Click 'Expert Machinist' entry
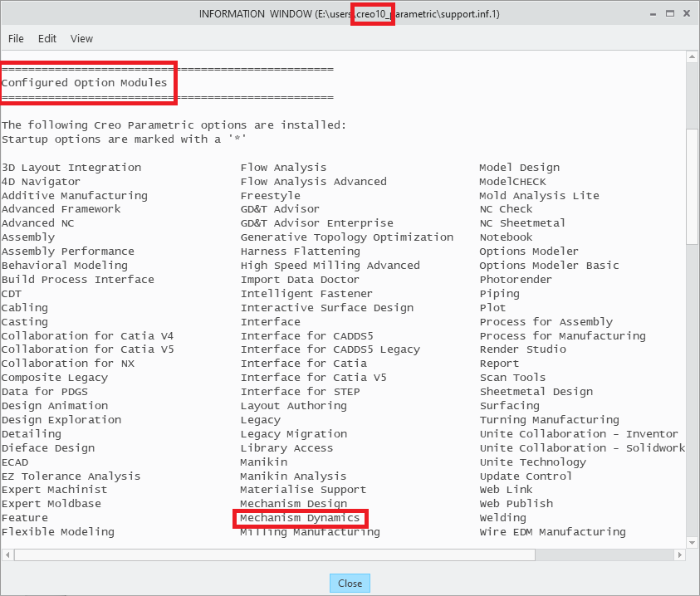 [55, 490]
